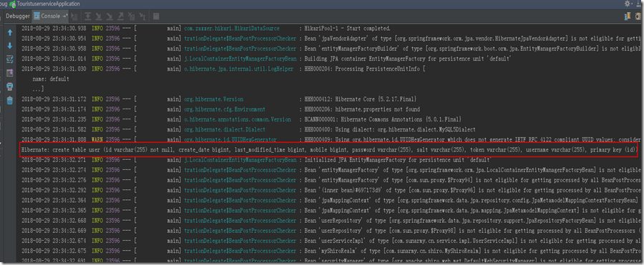Click timestamp 2018-08-29 23:34:31.582

[54, 129]
